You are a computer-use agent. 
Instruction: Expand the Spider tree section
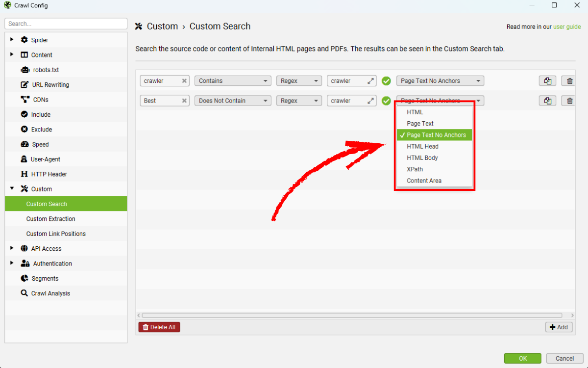point(12,40)
